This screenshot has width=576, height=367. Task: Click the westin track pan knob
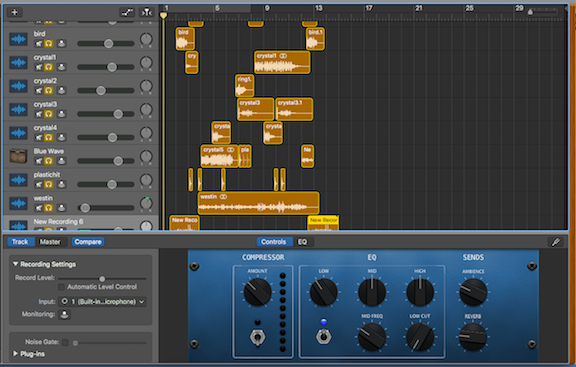click(146, 203)
